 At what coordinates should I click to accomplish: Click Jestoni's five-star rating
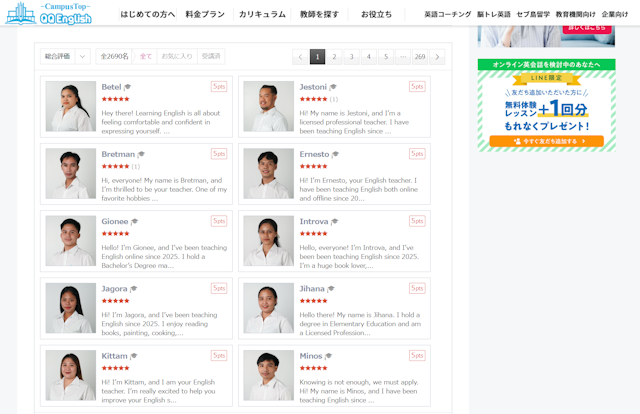coord(313,99)
